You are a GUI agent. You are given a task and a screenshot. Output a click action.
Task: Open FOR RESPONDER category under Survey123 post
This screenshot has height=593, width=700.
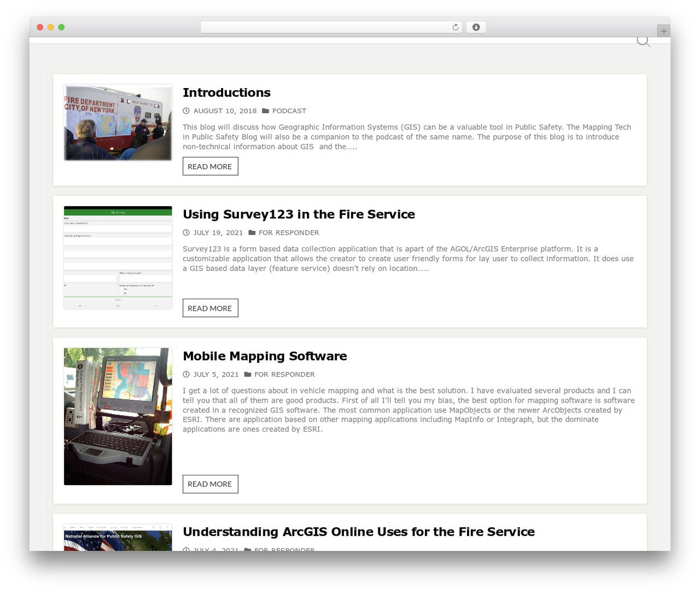[289, 232]
